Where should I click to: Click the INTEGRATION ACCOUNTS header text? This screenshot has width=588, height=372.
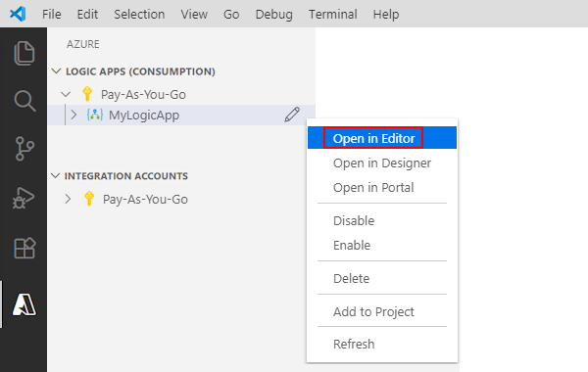point(126,175)
